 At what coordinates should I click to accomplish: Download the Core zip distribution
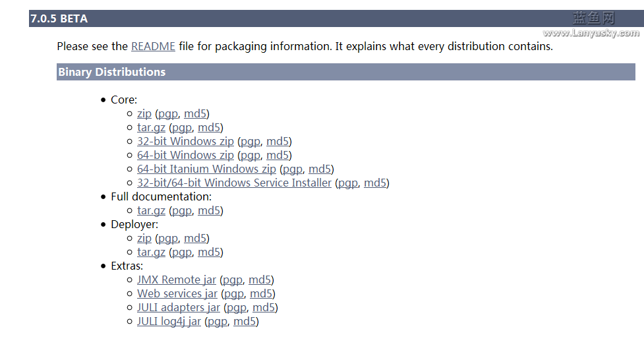[144, 114]
